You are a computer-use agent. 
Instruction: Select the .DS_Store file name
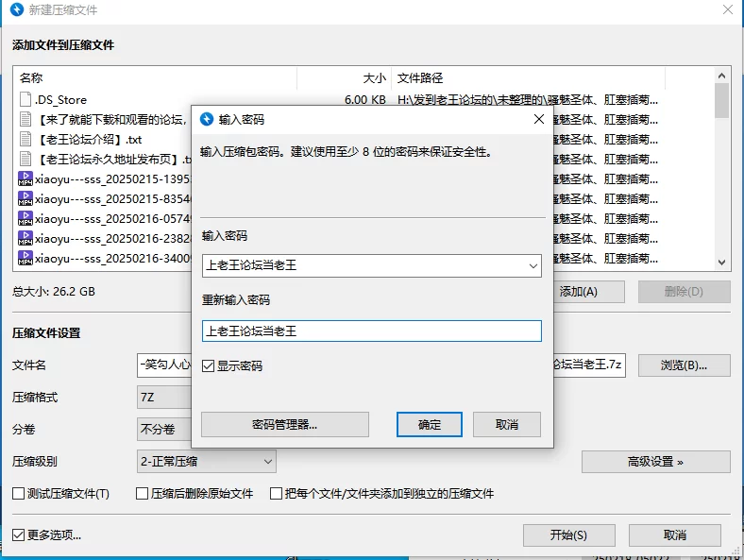point(60,100)
